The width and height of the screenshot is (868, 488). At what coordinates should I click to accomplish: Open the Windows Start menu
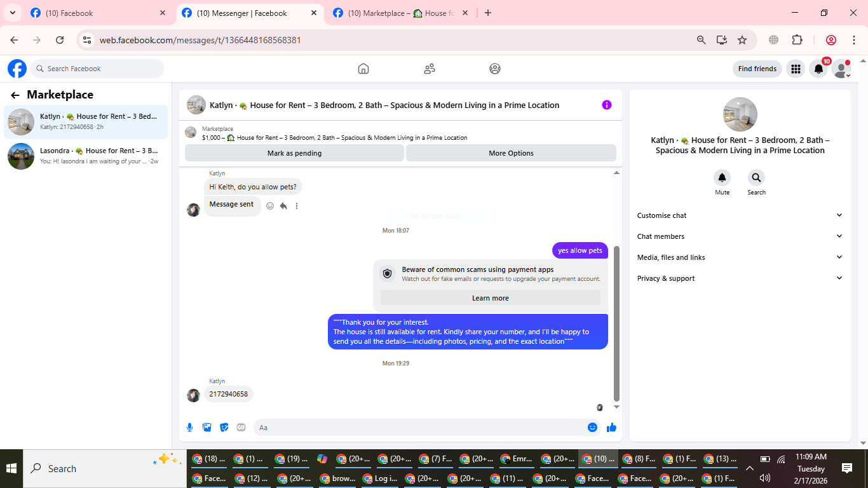pos(11,468)
